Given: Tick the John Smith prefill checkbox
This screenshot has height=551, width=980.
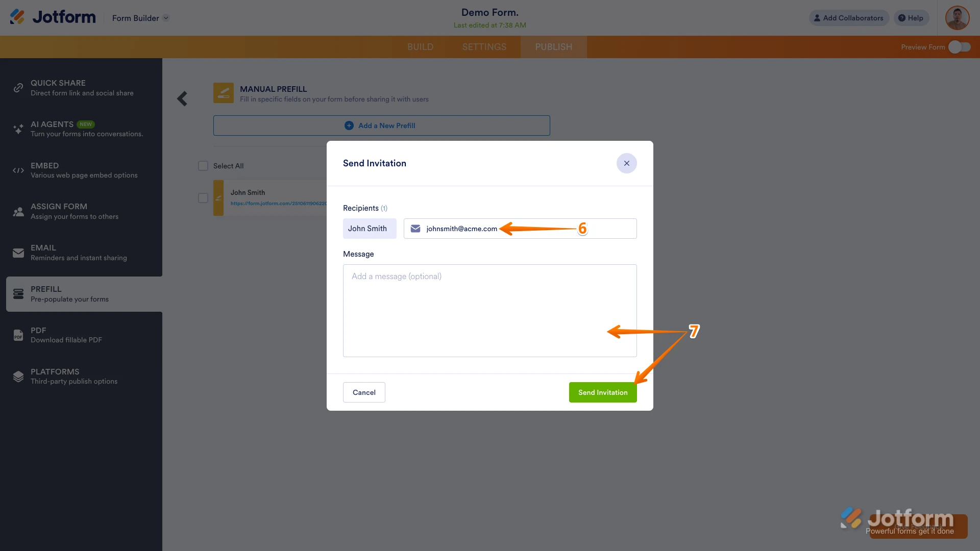Looking at the screenshot, I should 203,198.
